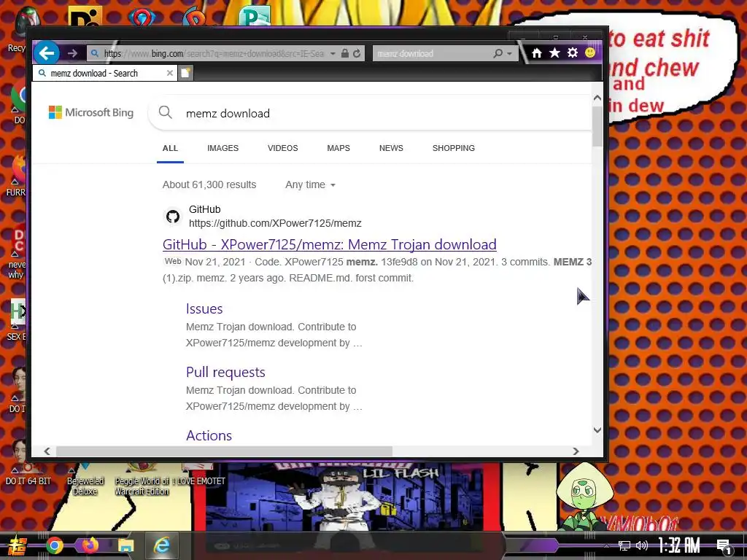The width and height of the screenshot is (747, 560).
Task: Click the Microsoft Bing logo
Action: (91, 112)
